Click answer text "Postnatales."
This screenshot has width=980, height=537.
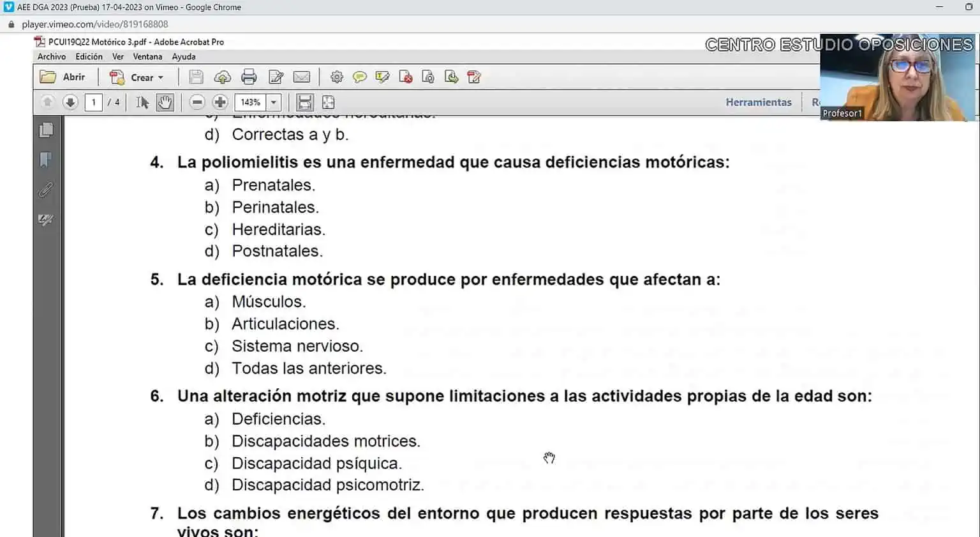click(278, 252)
